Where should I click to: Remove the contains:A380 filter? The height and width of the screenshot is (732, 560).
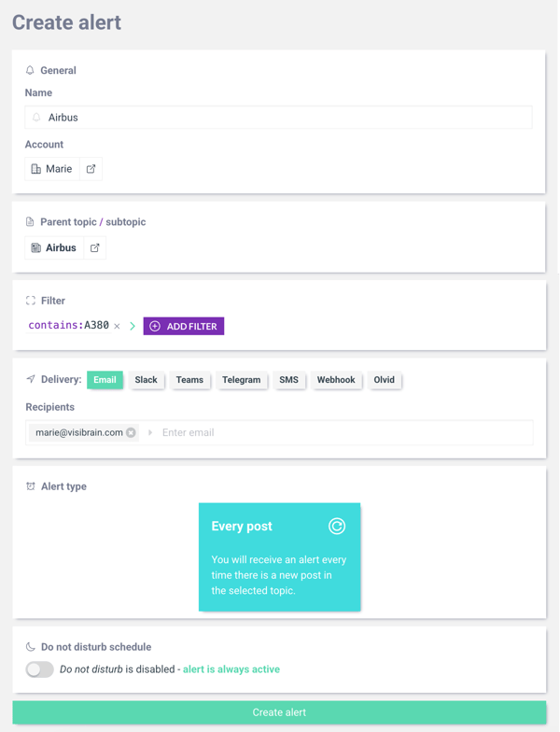click(117, 327)
